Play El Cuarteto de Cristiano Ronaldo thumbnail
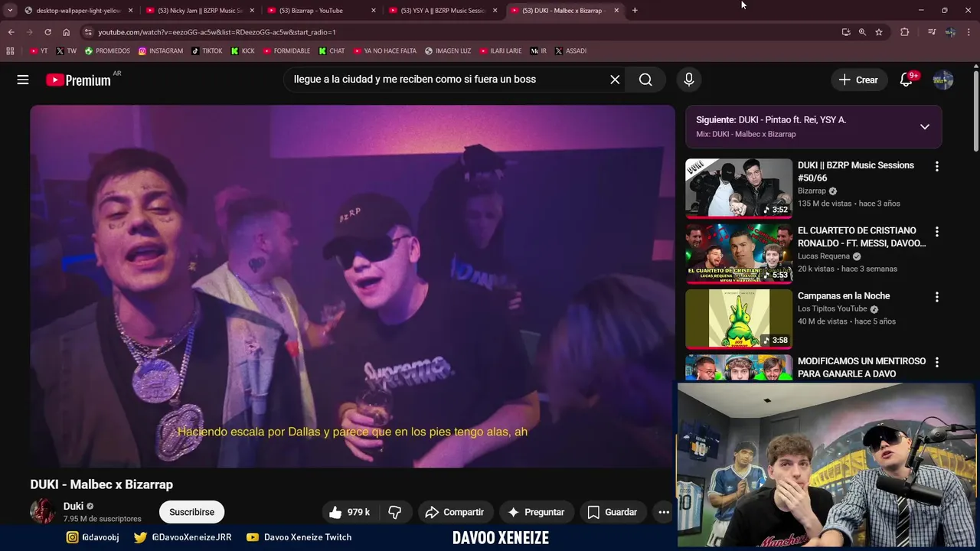 coord(739,253)
